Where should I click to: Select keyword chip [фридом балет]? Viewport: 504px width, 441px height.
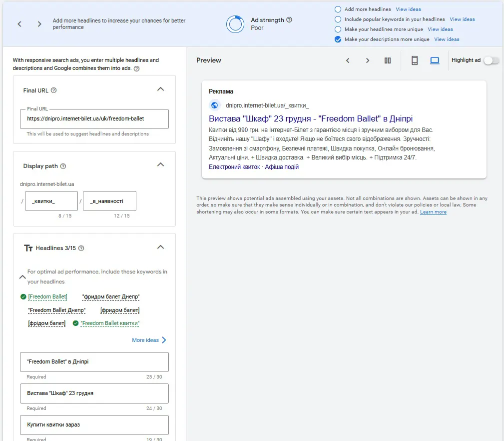point(120,310)
